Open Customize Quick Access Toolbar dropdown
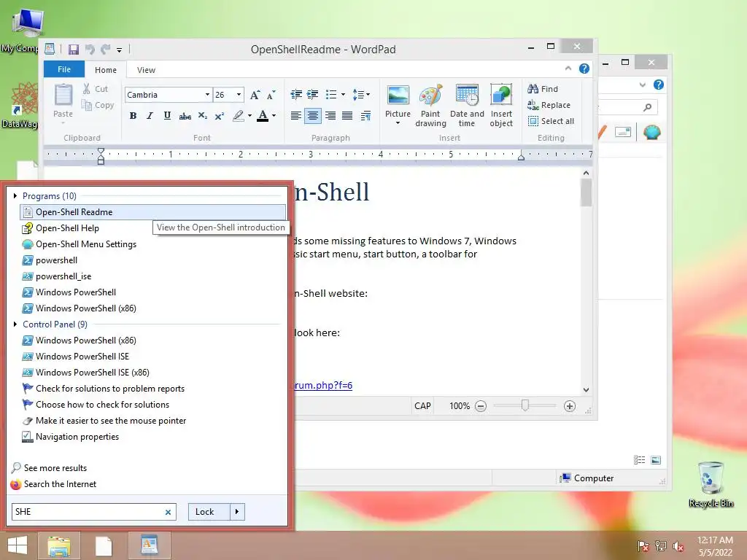Screen dimensions: 747x560 click(x=119, y=50)
